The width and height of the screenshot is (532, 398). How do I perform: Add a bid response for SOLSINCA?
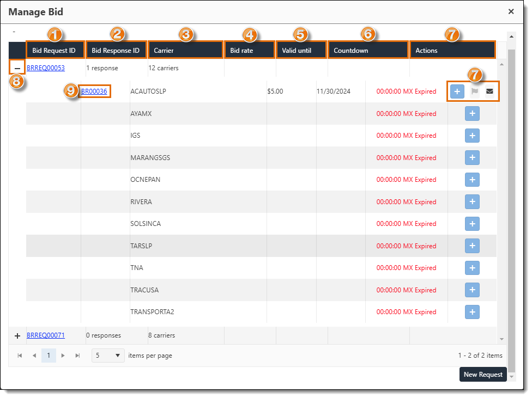click(472, 224)
